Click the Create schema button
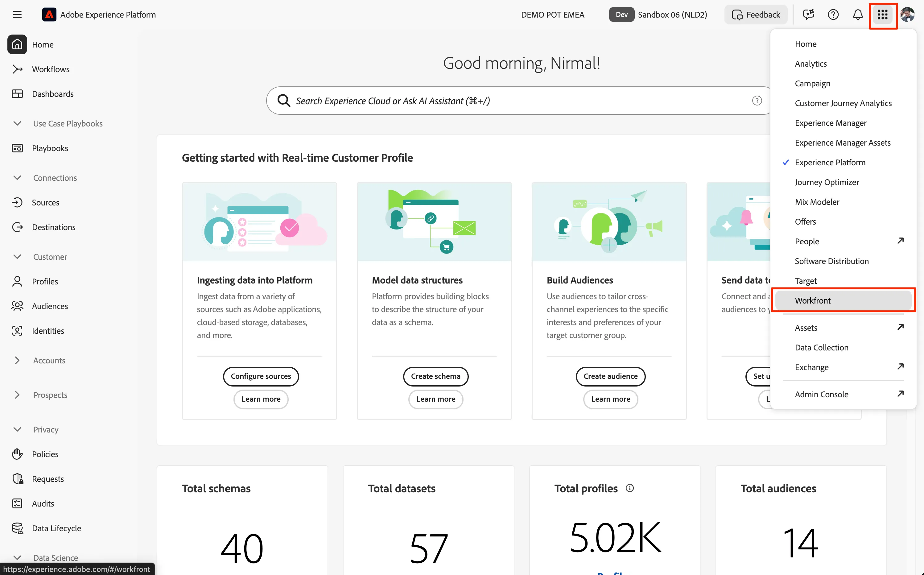924x575 pixels. (435, 376)
